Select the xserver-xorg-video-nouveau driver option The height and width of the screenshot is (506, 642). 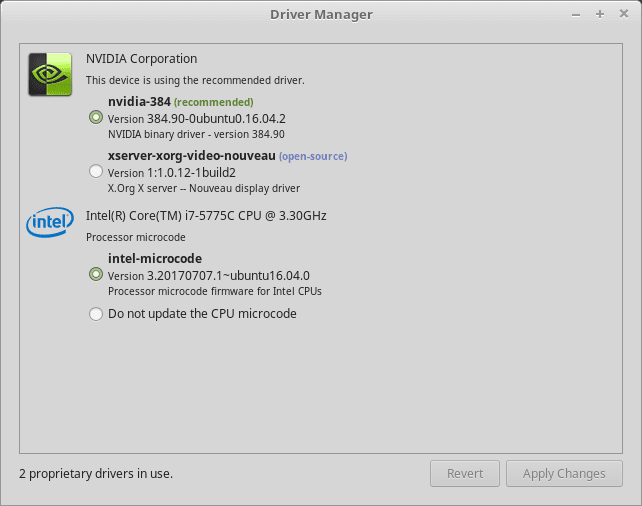(96, 172)
